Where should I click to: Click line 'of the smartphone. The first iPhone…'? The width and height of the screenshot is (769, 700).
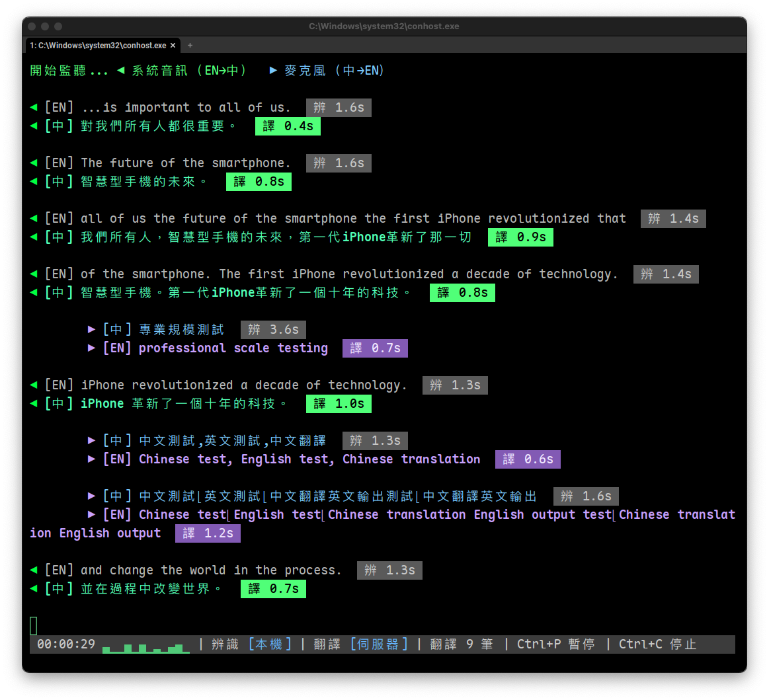(x=349, y=274)
